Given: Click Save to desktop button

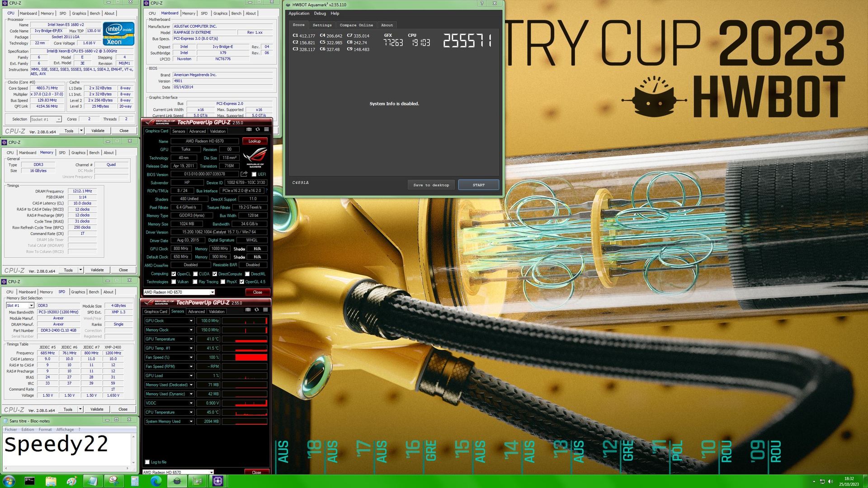Looking at the screenshot, I should [x=431, y=185].
